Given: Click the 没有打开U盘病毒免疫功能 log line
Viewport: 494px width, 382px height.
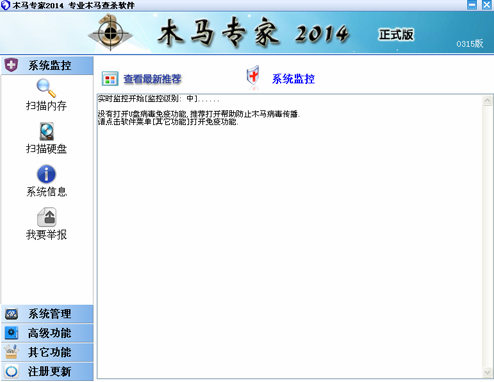Looking at the screenshot, I should tap(199, 114).
